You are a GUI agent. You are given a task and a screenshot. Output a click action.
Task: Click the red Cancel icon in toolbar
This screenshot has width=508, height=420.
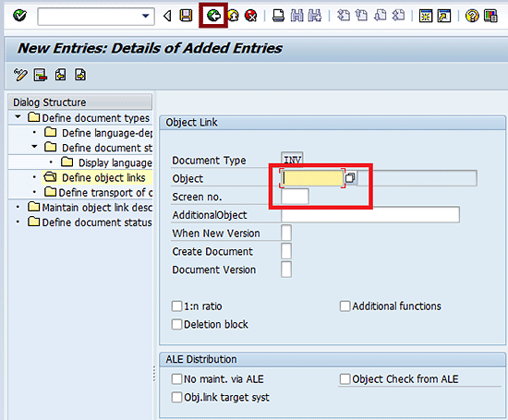click(250, 16)
